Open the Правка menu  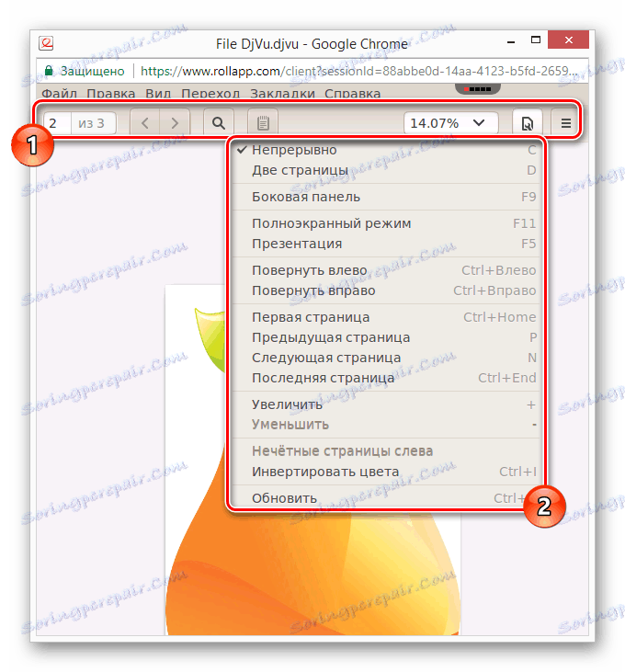click(111, 94)
